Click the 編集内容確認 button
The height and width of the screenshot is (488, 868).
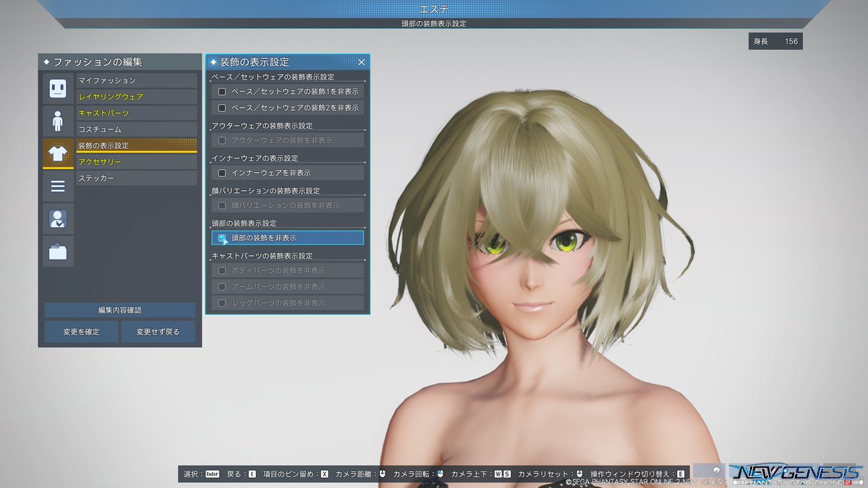coord(120,309)
